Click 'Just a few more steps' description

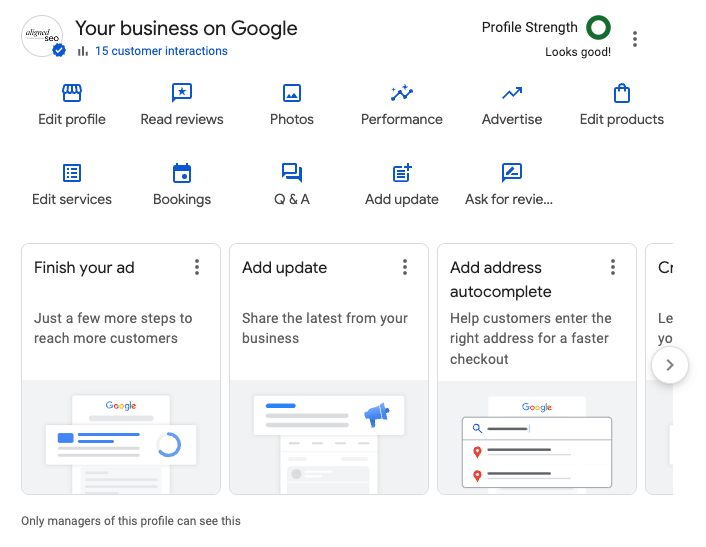113,328
